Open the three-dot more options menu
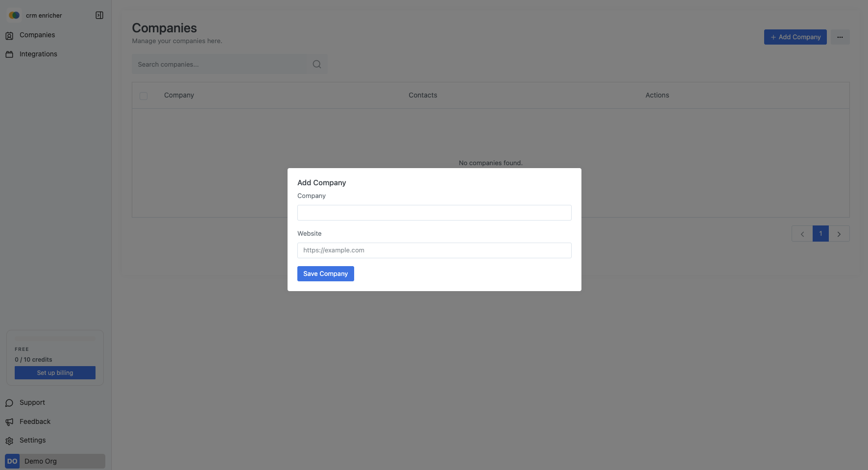This screenshot has height=470, width=868. 840,37
